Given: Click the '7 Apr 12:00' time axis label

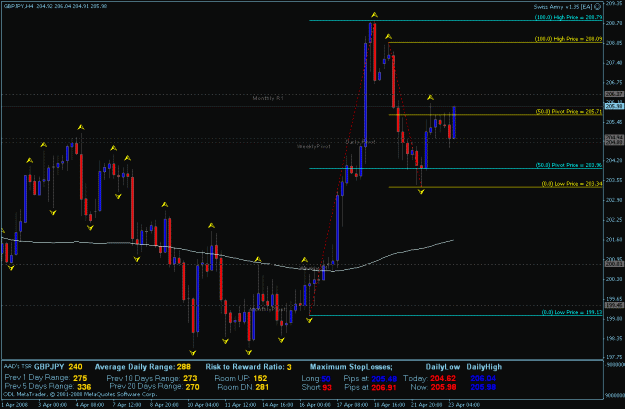Looking at the screenshot, I should pyautogui.click(x=127, y=405).
